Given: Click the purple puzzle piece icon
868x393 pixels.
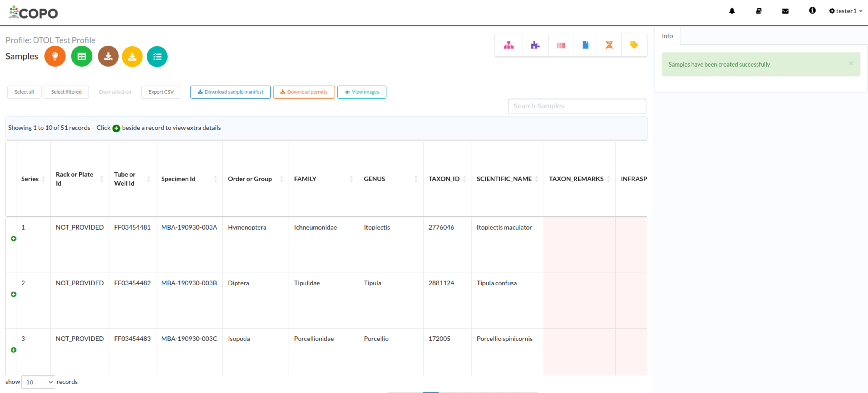Looking at the screenshot, I should (x=535, y=45).
